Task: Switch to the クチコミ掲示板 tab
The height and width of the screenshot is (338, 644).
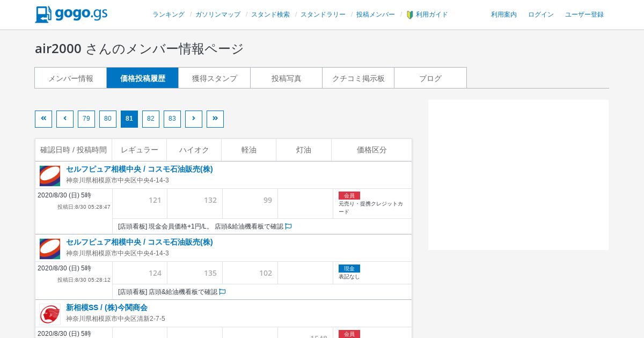Action: pyautogui.click(x=358, y=78)
